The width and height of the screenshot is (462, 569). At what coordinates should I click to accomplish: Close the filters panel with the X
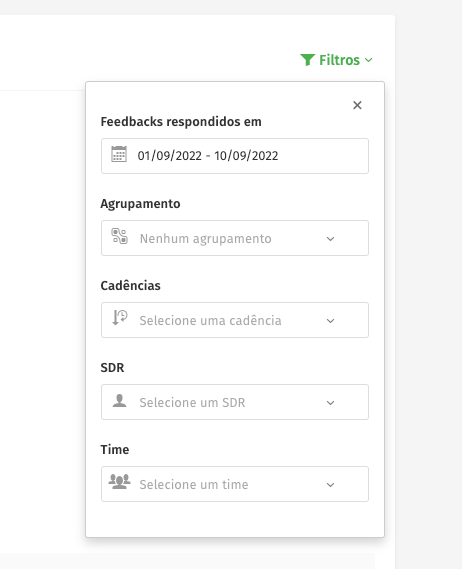[x=357, y=105]
